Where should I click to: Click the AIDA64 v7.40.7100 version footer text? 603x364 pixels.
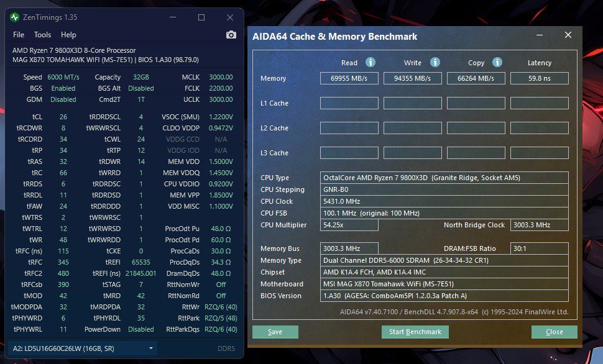click(454, 312)
